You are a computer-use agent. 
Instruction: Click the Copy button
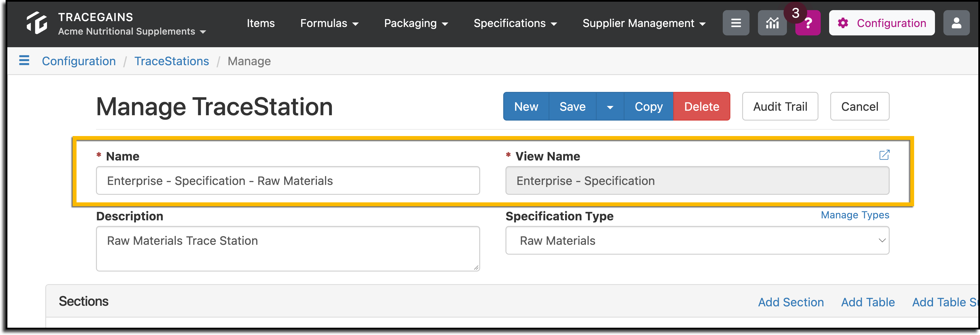pyautogui.click(x=648, y=107)
